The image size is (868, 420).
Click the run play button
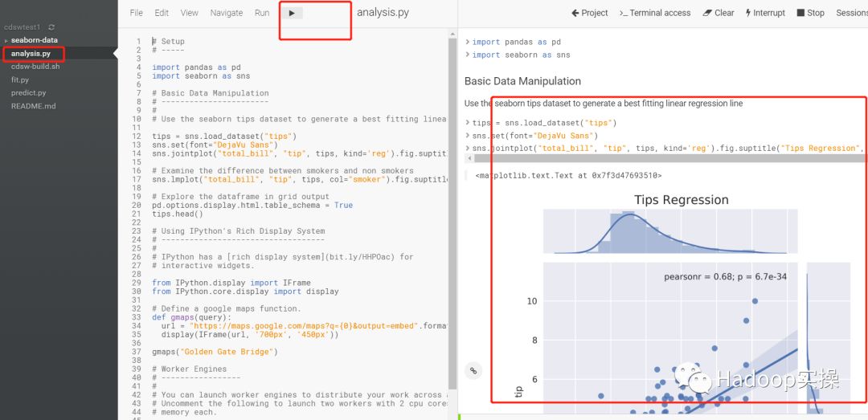click(x=292, y=13)
